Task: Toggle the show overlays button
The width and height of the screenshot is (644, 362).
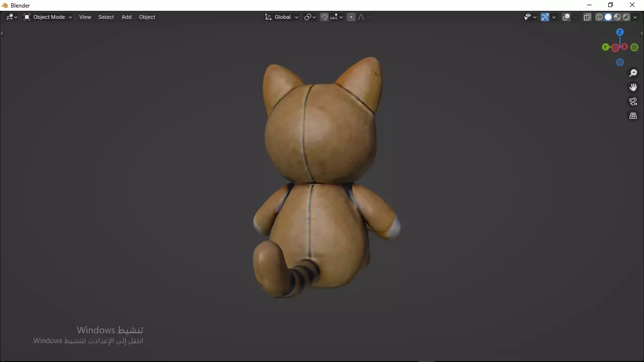Action: pos(566,17)
